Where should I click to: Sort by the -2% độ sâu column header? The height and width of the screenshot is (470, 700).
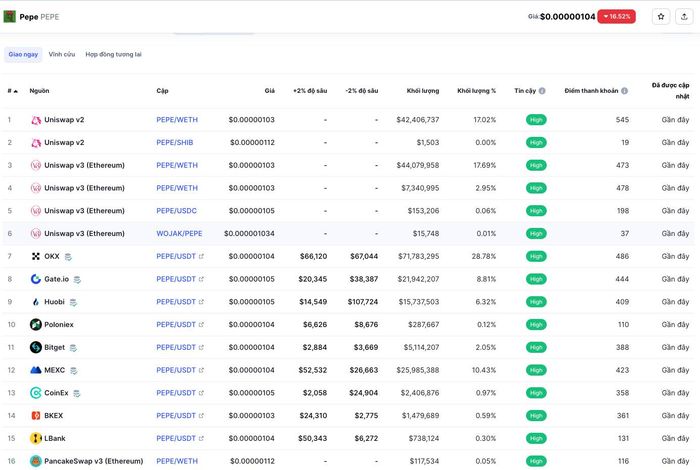coord(362,91)
